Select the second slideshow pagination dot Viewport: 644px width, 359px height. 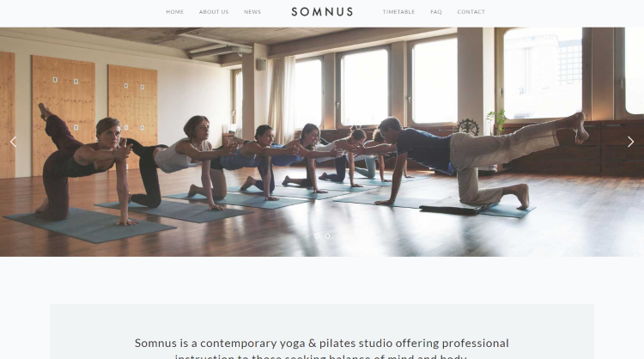(327, 236)
